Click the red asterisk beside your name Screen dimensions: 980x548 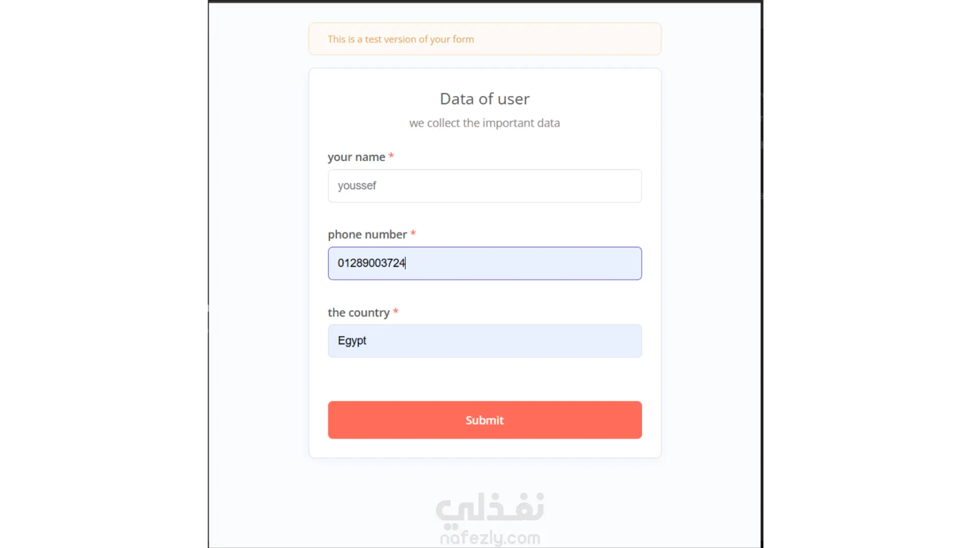pyautogui.click(x=391, y=156)
